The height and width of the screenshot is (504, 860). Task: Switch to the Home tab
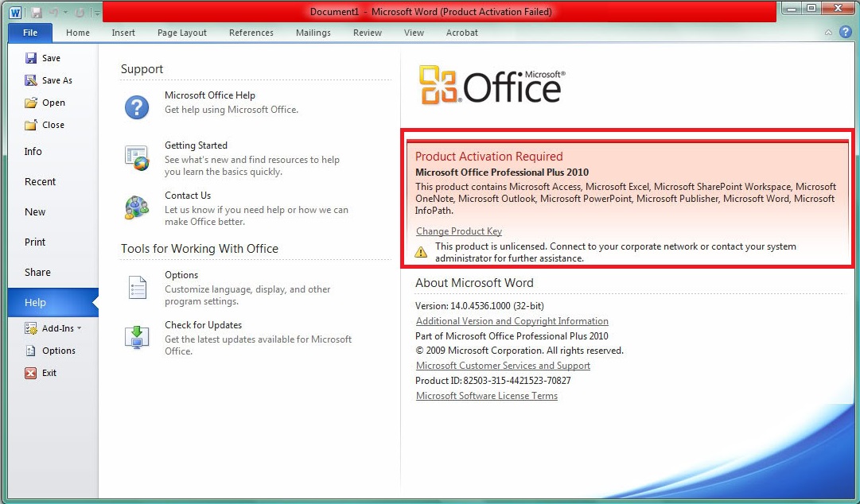coord(78,33)
